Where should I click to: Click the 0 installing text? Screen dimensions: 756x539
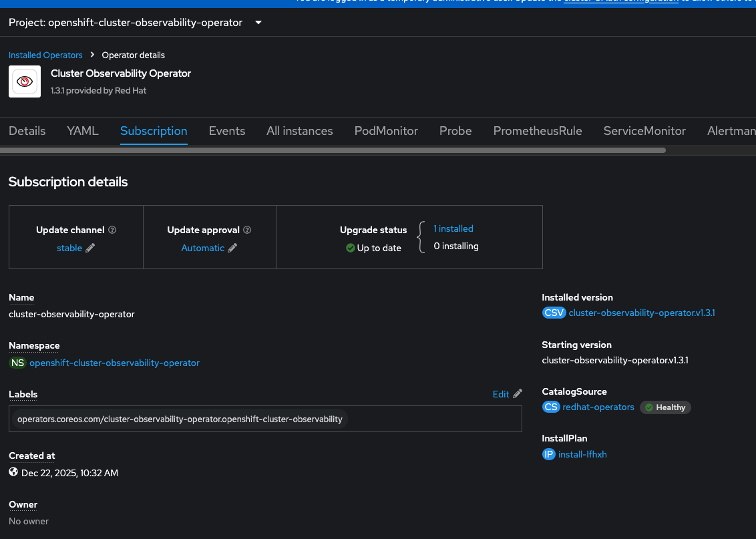point(456,246)
